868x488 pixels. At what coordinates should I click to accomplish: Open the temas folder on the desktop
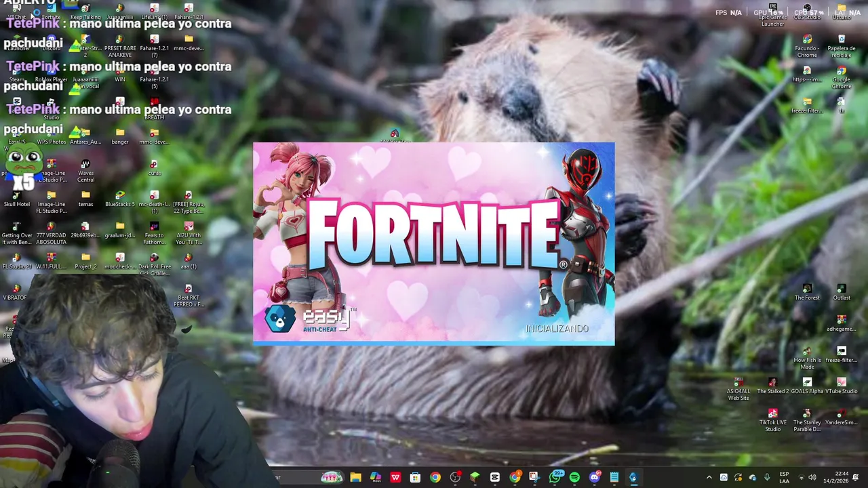85,199
